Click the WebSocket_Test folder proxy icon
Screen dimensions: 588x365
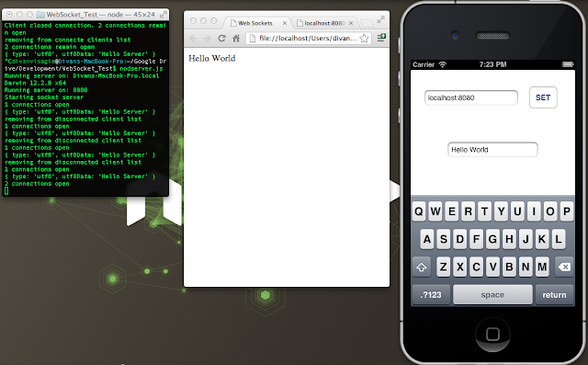(40, 15)
